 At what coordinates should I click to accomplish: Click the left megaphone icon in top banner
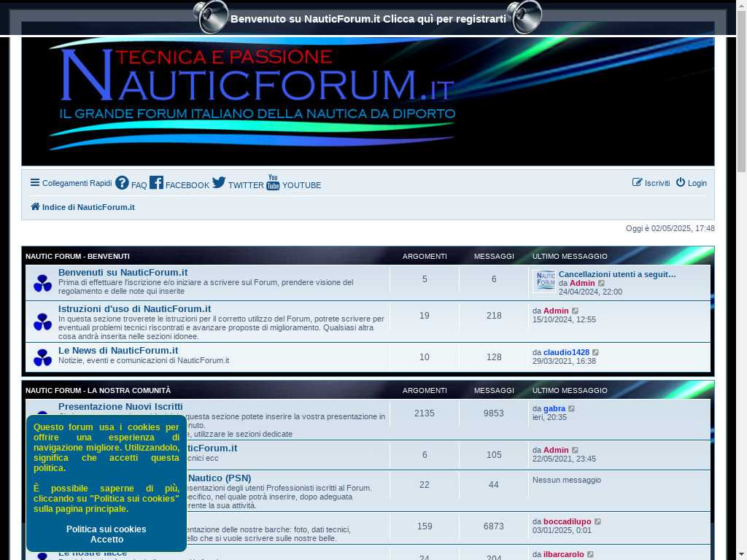pyautogui.click(x=211, y=17)
